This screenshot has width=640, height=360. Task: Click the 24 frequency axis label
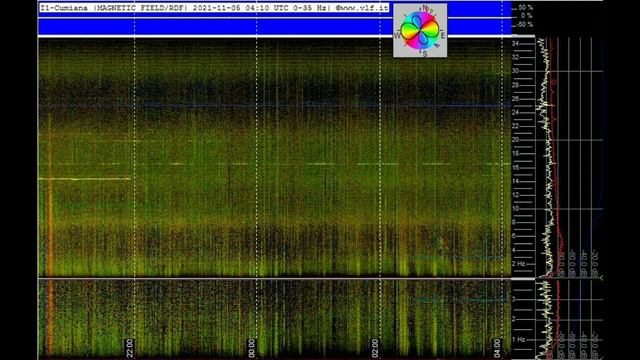(x=516, y=112)
